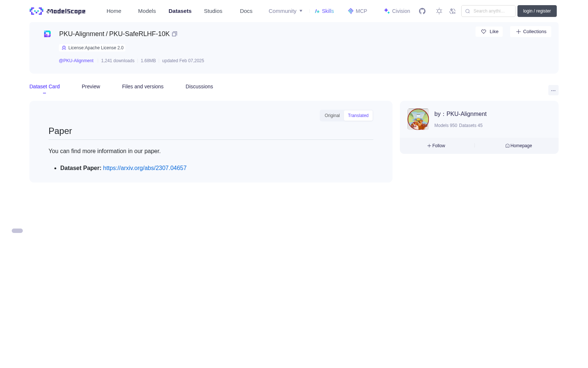Click the updated Feb 07,2025 text
This screenshot has width=588, height=368.
click(183, 61)
